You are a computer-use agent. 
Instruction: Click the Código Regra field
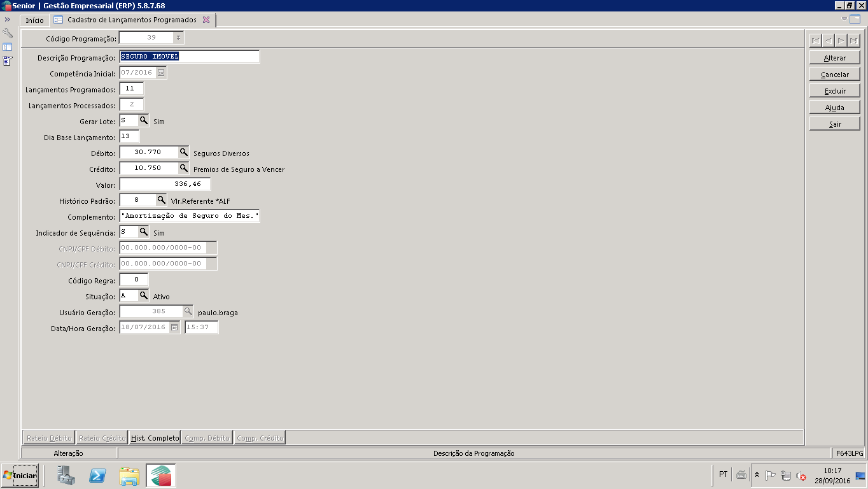click(x=134, y=280)
